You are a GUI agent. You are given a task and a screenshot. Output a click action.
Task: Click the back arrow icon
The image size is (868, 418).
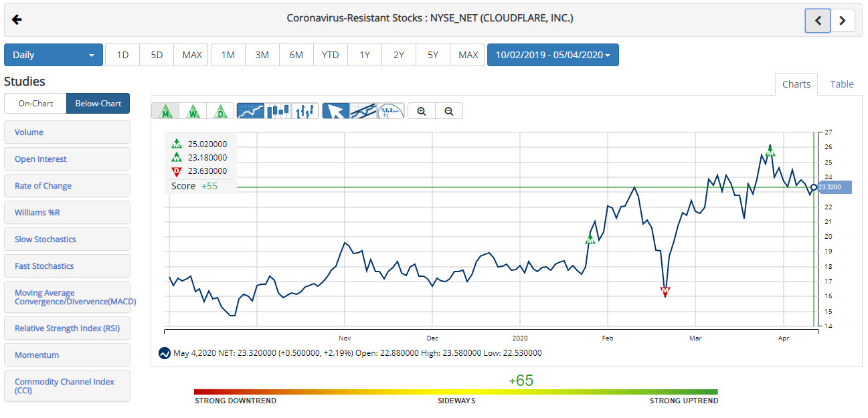tap(17, 19)
